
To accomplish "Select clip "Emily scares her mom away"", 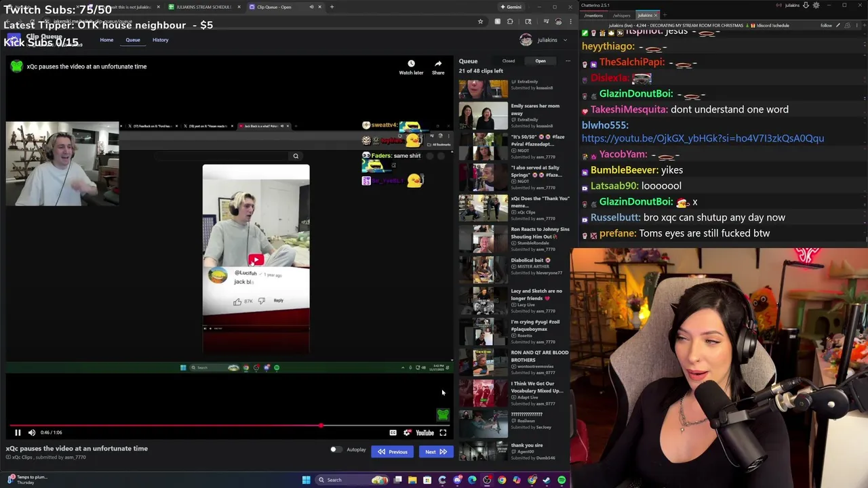I will [514, 115].
